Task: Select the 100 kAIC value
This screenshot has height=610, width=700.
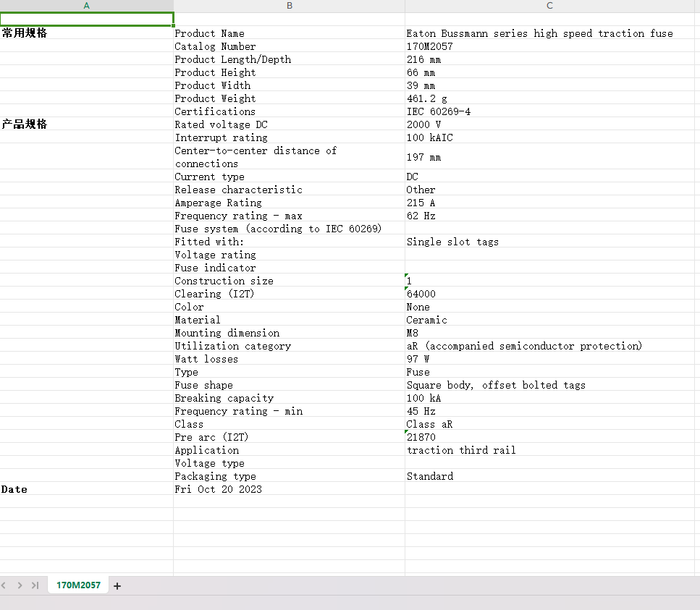Action: click(x=549, y=137)
